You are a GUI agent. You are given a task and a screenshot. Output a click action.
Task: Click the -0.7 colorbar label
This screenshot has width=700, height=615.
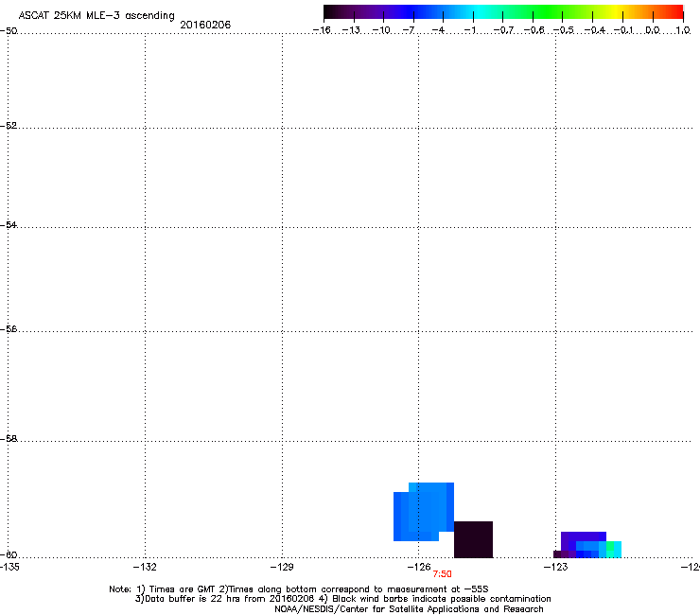pos(503,30)
